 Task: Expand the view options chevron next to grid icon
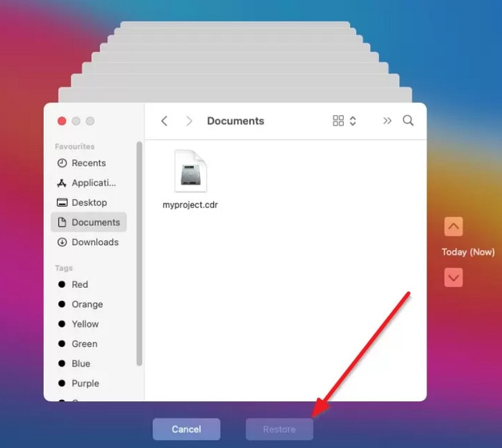click(x=353, y=121)
